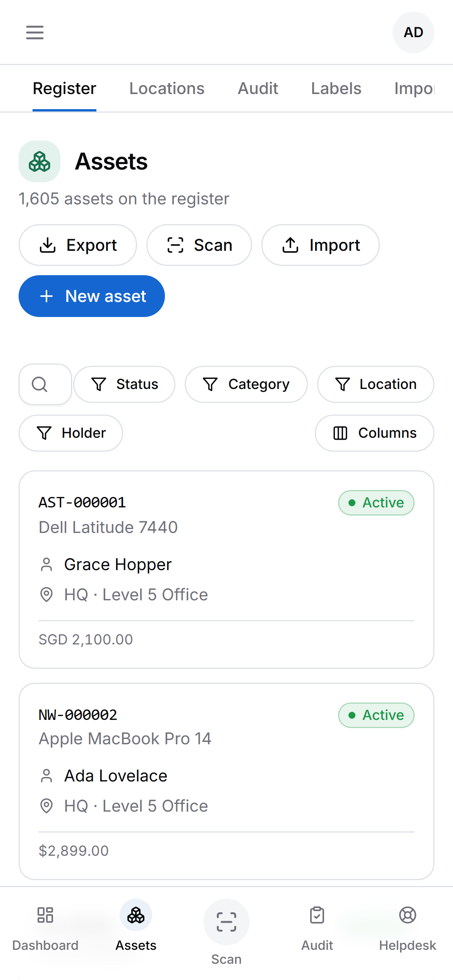Screen dimensions: 453x980
Task: Open the Category filter dropdown
Action: click(246, 384)
